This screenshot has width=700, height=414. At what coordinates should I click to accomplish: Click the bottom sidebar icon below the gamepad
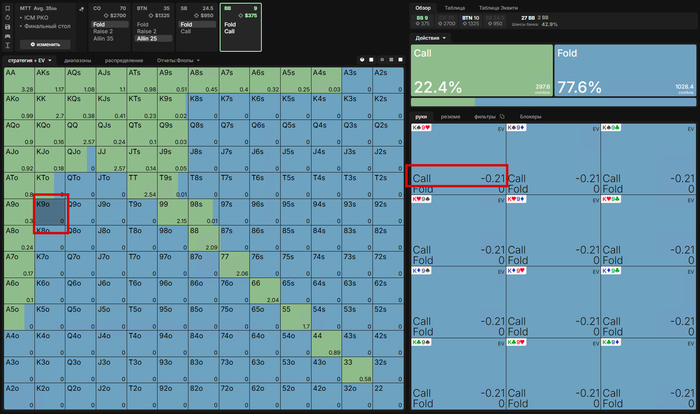(x=8, y=45)
